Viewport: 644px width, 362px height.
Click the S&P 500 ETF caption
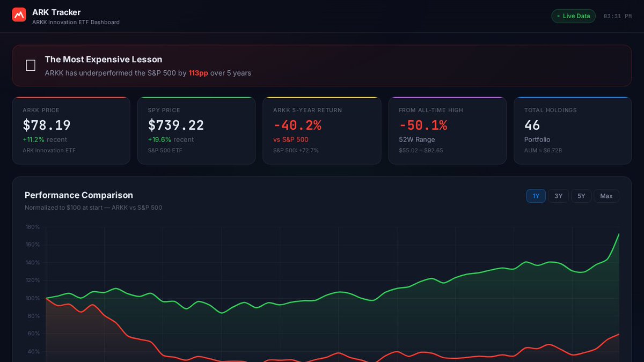(x=166, y=150)
